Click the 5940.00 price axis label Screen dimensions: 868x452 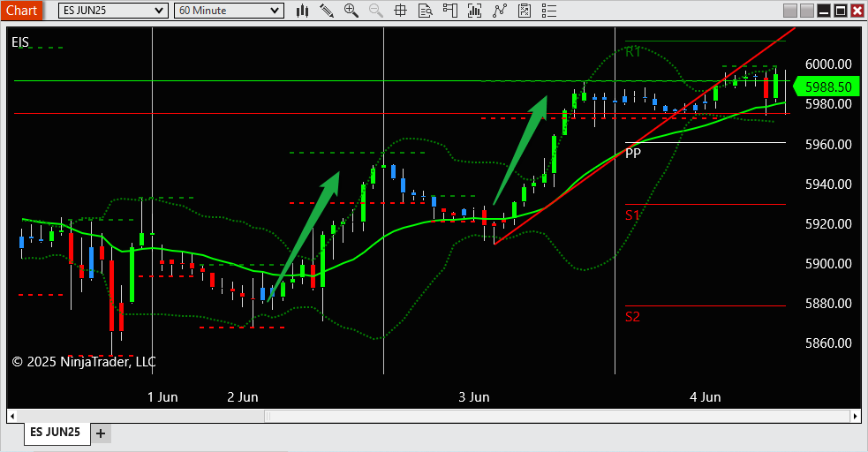click(x=828, y=185)
